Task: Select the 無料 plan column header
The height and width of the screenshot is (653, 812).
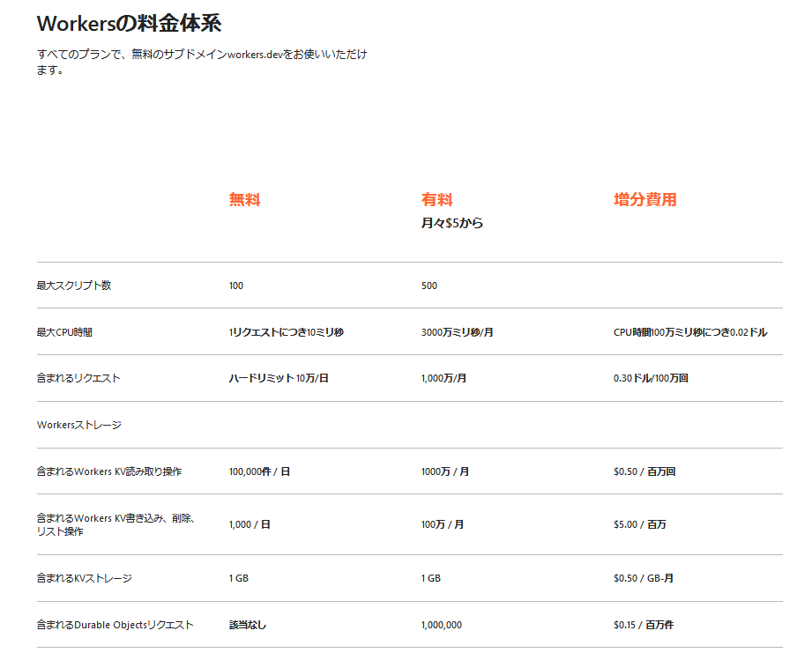Action: [244, 200]
